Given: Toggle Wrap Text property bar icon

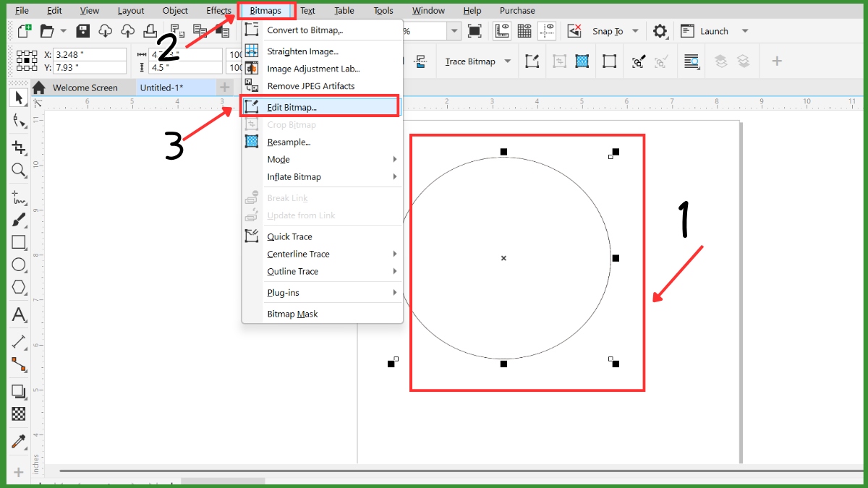Looking at the screenshot, I should click(x=692, y=61).
